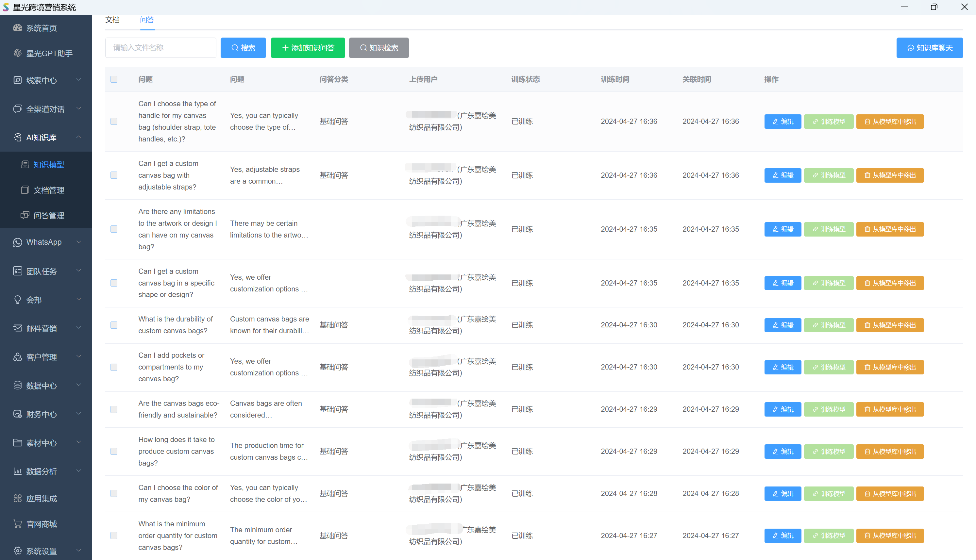
Task: Open 知识库聊天 chat button
Action: (x=930, y=48)
